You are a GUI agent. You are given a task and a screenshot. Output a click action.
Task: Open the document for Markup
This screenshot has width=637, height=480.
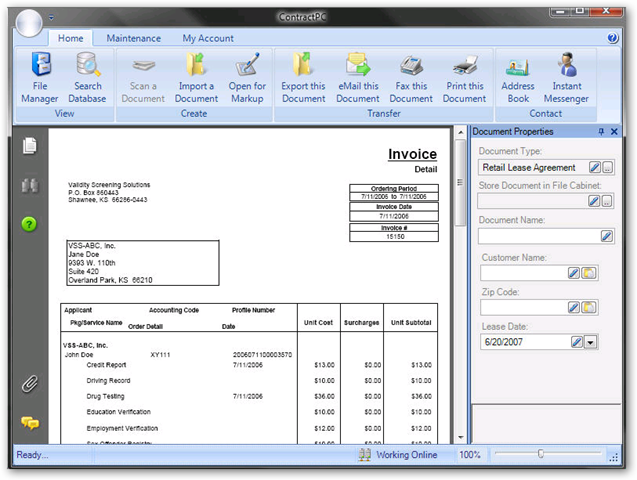247,78
